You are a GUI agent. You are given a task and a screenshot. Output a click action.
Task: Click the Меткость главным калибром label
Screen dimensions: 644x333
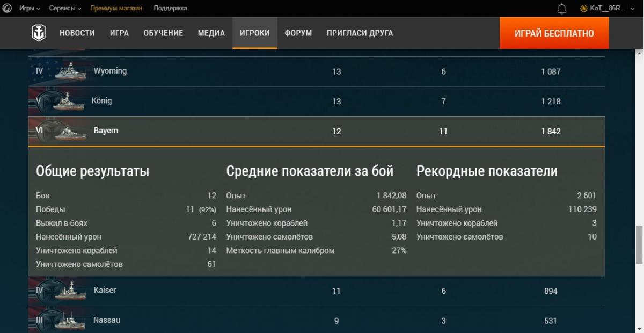pos(280,250)
